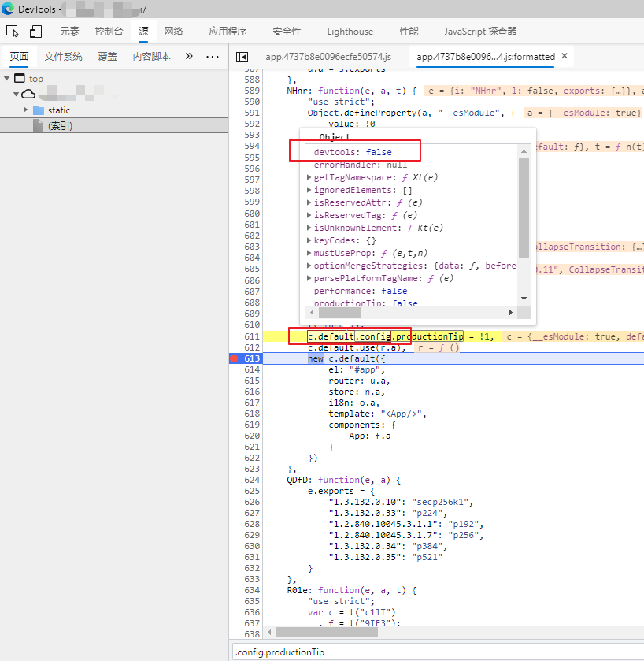Click devtools: false property
The image size is (644, 661).
353,152
